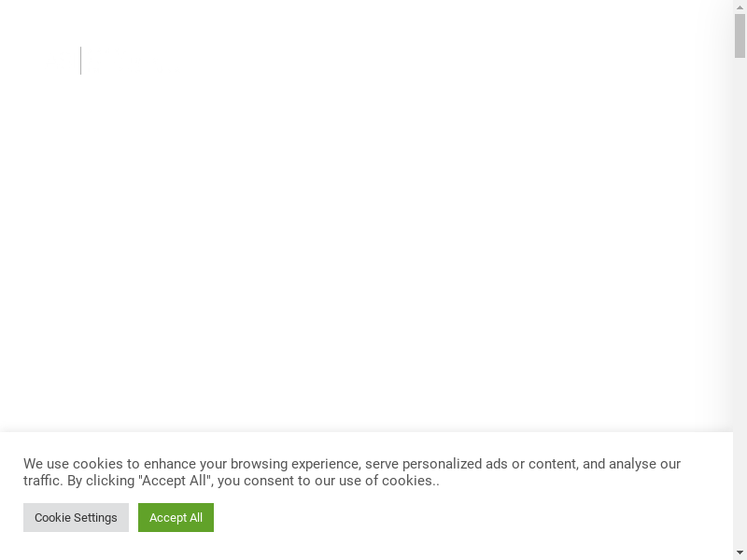Click empty banner space right of Accept All

[x=467, y=517]
